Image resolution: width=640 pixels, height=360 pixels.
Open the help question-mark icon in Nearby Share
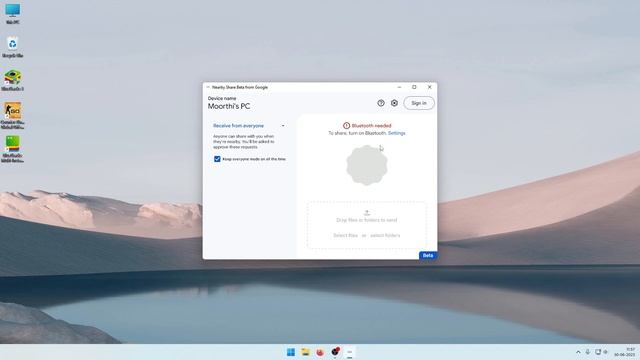click(x=381, y=103)
